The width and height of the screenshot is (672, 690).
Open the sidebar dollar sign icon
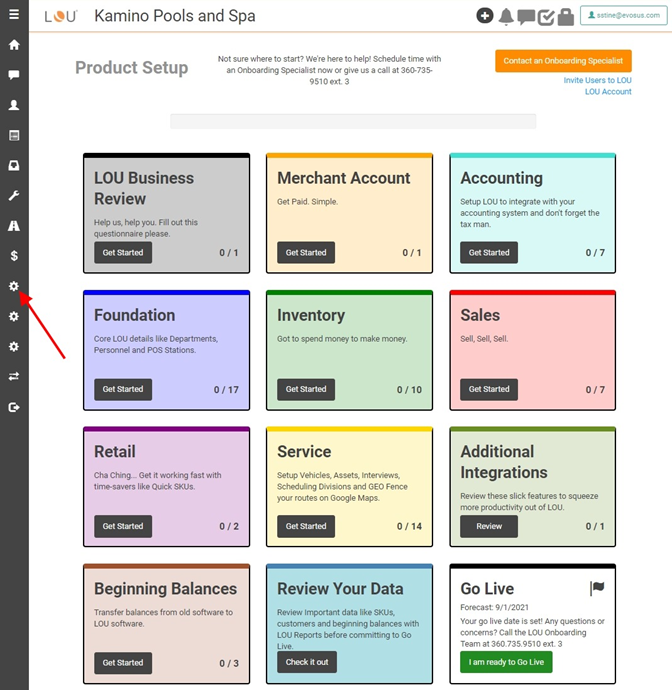(x=14, y=256)
